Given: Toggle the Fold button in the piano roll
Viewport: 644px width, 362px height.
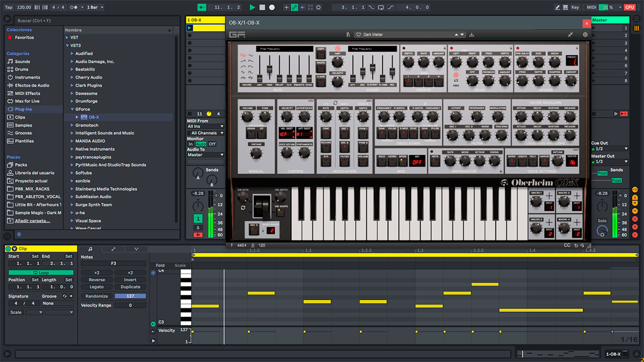Looking at the screenshot, I should [x=160, y=265].
